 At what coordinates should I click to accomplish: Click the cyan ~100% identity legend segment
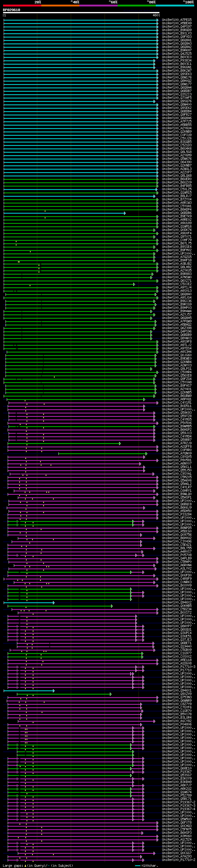(175, 6)
